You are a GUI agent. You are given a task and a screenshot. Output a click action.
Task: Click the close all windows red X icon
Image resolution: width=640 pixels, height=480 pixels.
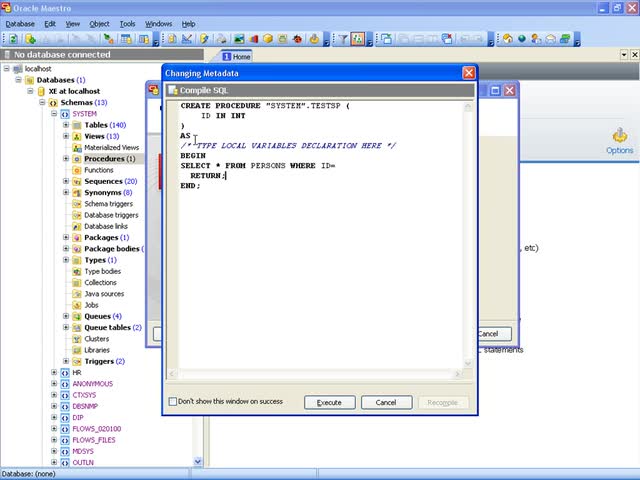(x=447, y=39)
